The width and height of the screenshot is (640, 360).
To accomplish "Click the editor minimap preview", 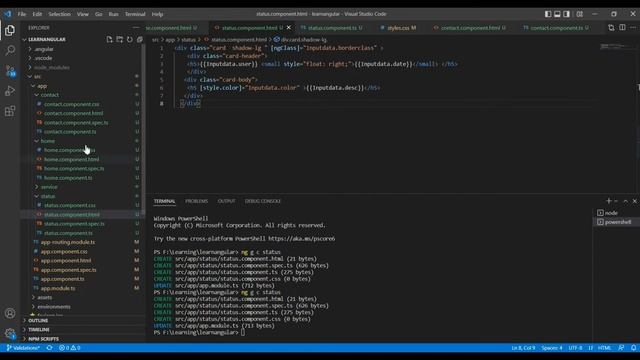I will 616,47.
